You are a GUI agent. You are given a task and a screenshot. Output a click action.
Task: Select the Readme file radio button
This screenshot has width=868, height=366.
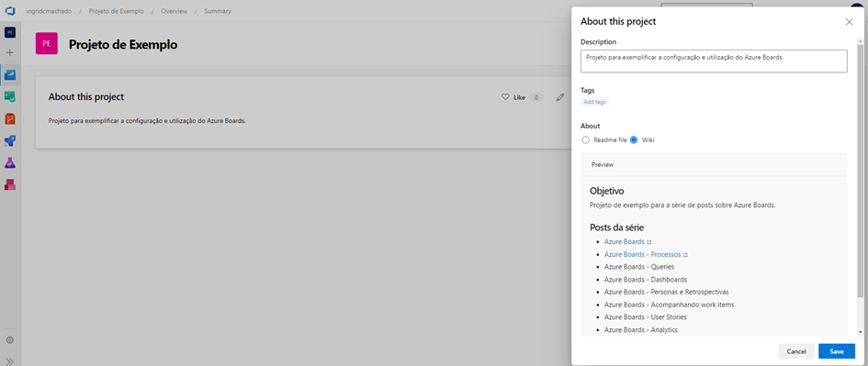pos(586,139)
